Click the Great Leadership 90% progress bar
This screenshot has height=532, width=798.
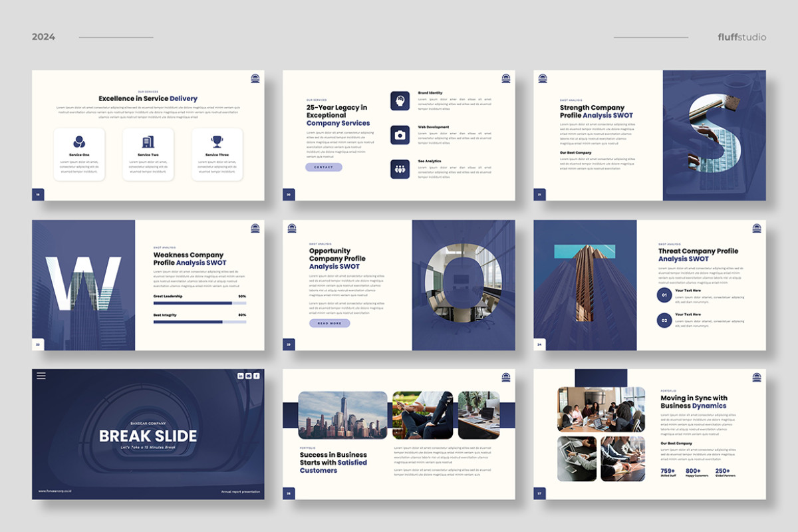click(x=199, y=301)
